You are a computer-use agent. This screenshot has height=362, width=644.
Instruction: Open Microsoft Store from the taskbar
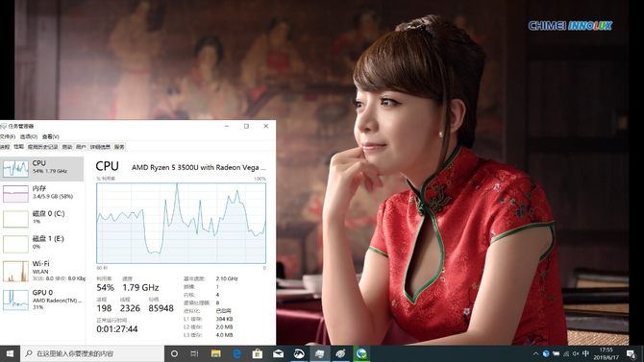pos(258,353)
